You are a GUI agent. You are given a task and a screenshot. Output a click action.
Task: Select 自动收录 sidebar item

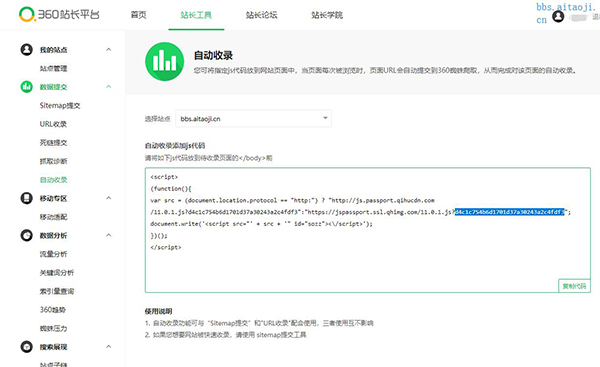[54, 179]
